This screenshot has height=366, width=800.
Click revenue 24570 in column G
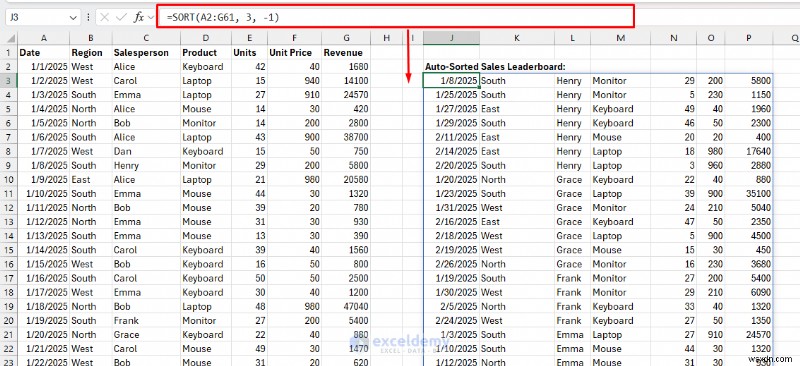pos(346,95)
